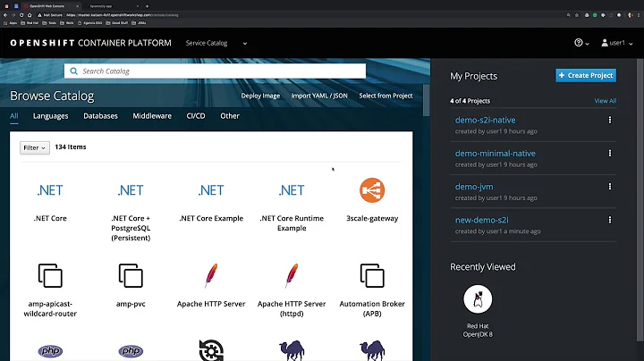Screen dimensions: 644x361
Task: Open actions kebab for new-demo-s2i project
Action: [610, 220]
